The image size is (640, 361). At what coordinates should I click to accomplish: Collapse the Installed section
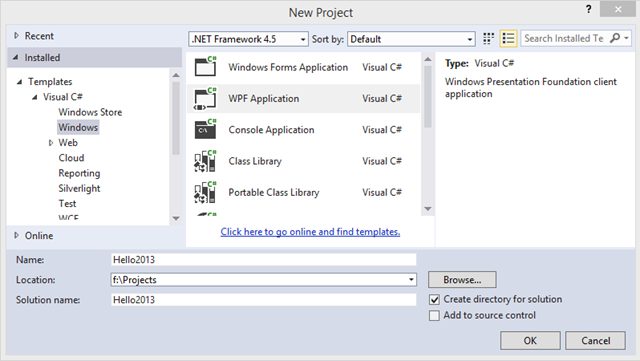(x=16, y=58)
